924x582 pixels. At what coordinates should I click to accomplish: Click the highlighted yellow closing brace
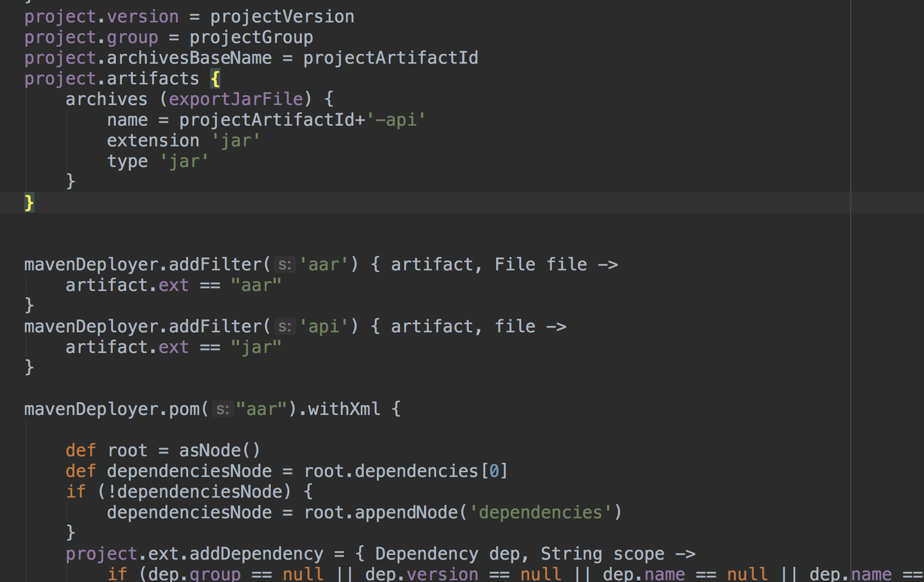pos(29,203)
